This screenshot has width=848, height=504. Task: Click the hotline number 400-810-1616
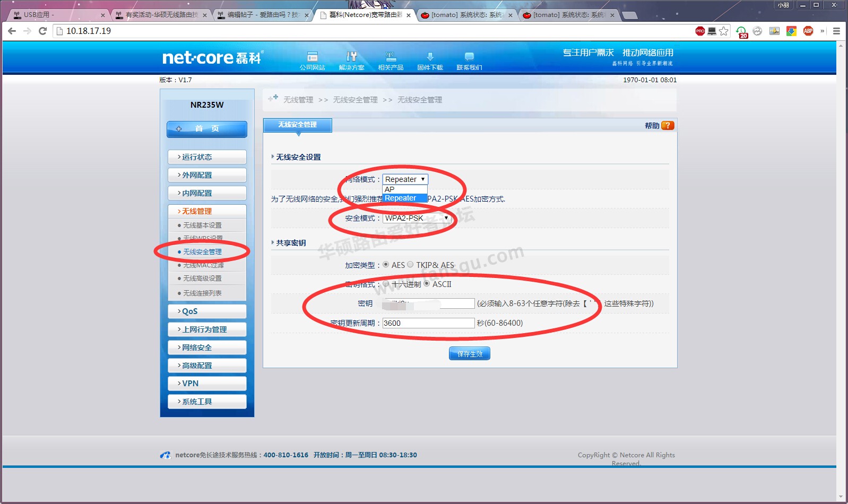[286, 455]
